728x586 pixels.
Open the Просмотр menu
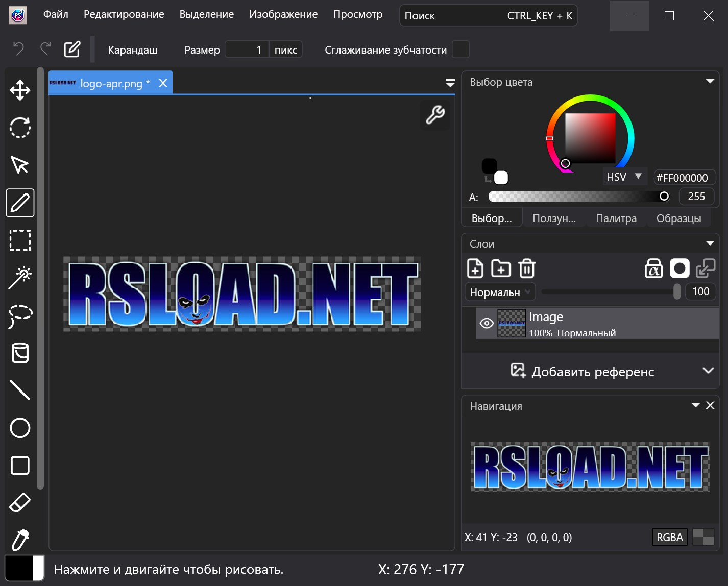(358, 14)
